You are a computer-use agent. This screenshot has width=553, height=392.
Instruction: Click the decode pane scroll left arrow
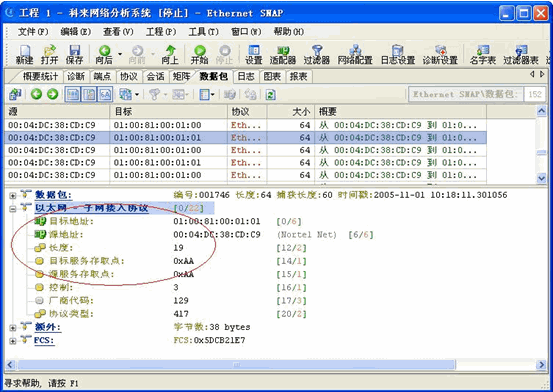(x=10, y=364)
